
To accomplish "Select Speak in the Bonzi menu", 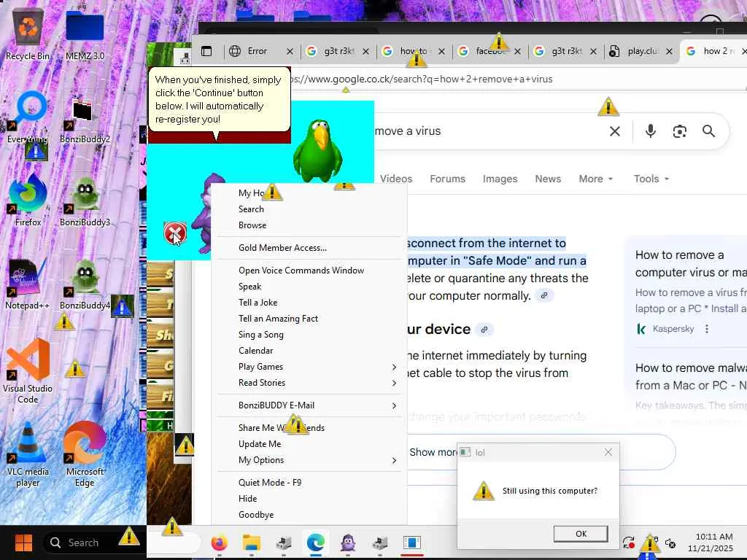I will pyautogui.click(x=309, y=287).
